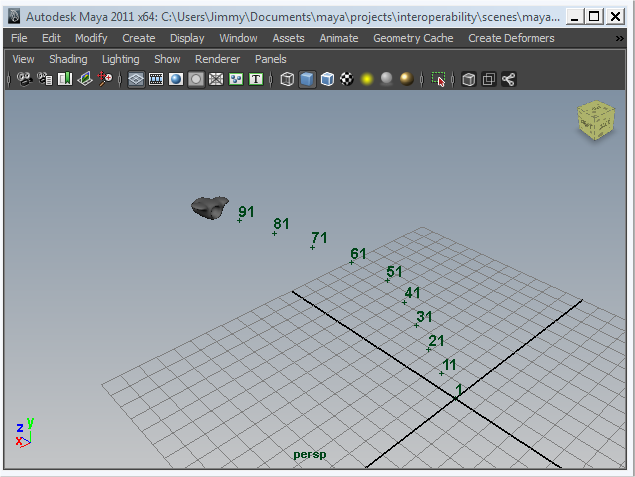Viewport: 635px width, 477px height.
Task: Click motion trail frame 71 marker
Action: click(x=312, y=247)
